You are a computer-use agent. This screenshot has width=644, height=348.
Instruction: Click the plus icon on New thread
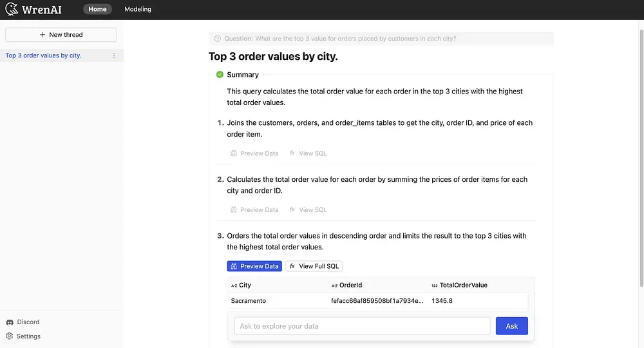(x=43, y=35)
